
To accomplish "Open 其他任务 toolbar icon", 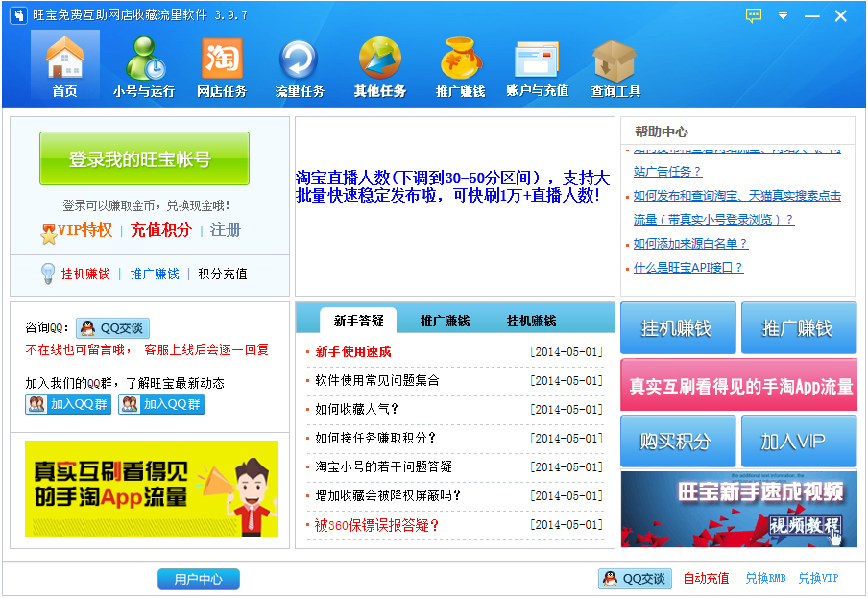I will 379,60.
